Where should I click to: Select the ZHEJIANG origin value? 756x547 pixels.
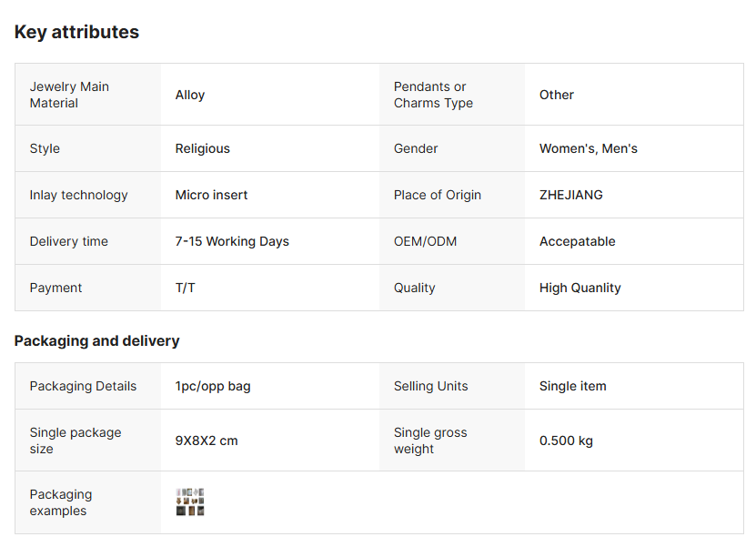pos(570,195)
